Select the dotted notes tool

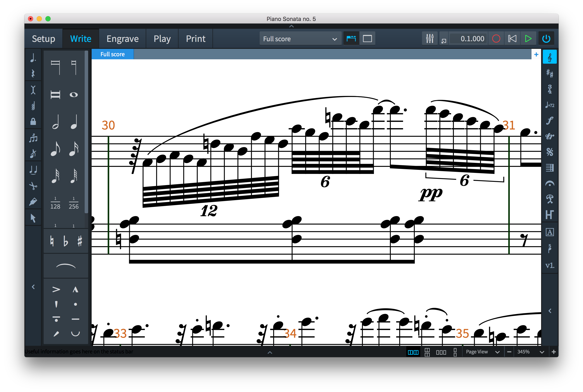pos(33,58)
